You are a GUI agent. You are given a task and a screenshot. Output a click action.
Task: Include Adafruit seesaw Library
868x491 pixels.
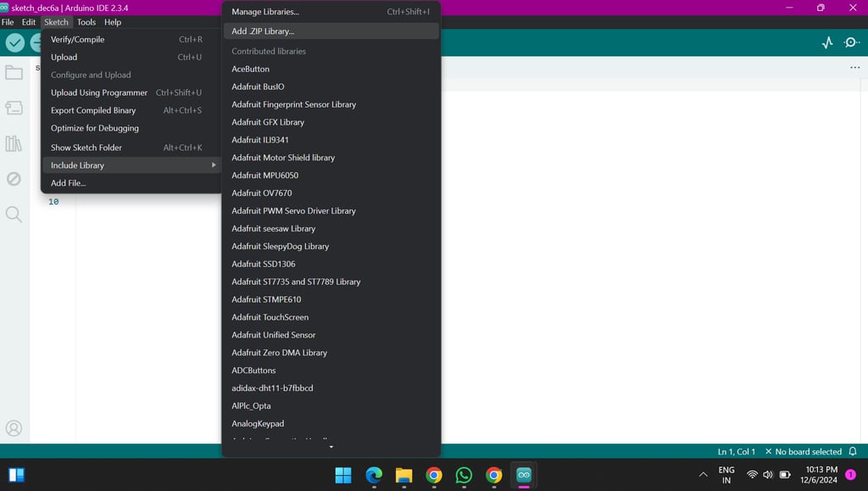[x=331, y=228]
